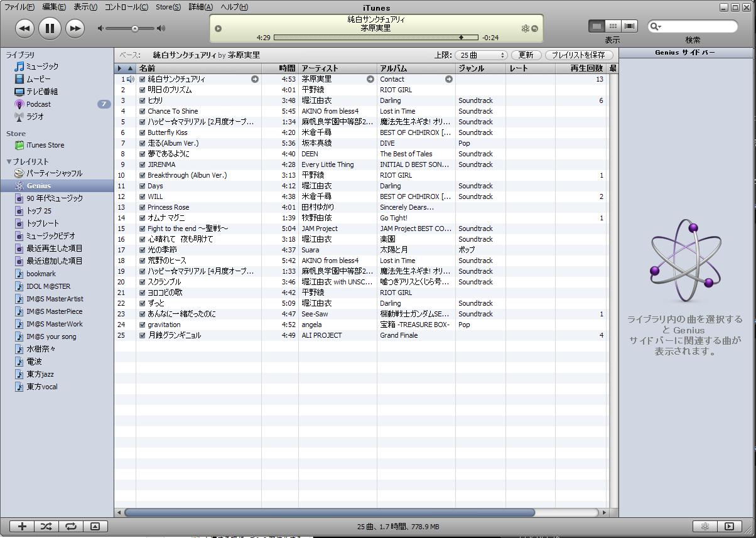Click the Genius button in the bottom bar
Screen dimensions: 756x538
click(705, 527)
